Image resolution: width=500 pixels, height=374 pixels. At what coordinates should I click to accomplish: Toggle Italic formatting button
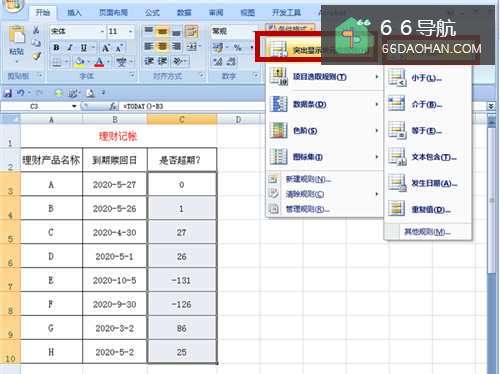[x=70, y=48]
